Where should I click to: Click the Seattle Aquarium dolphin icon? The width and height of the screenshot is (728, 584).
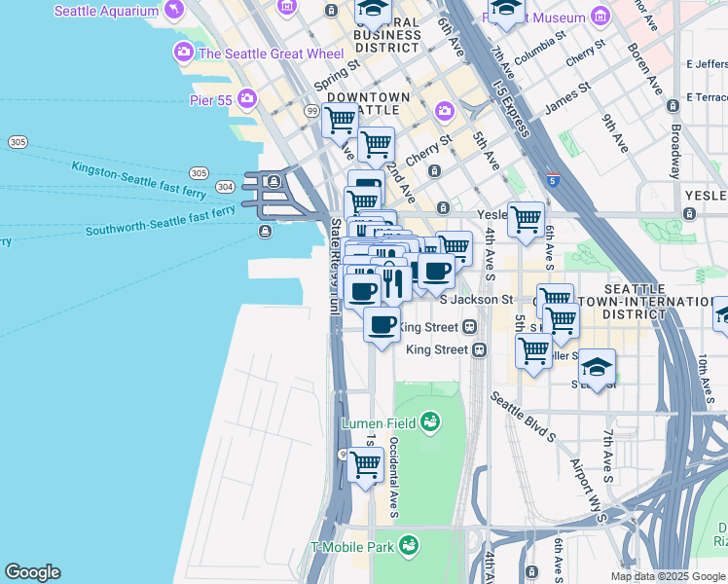174,10
